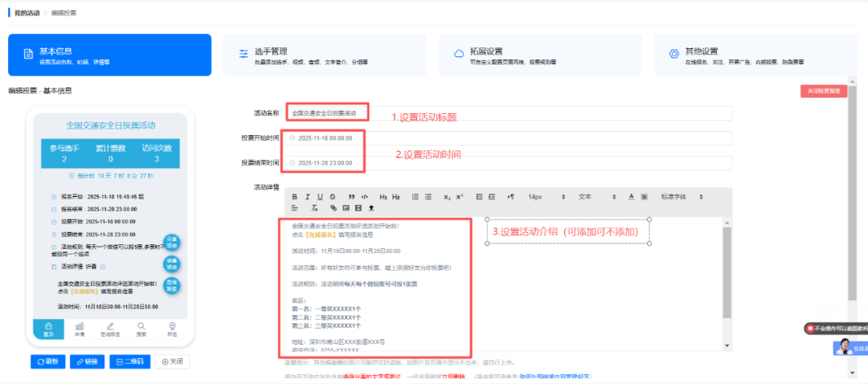
Task: Switch text direction with the paragraph icon
Action: click(x=511, y=197)
